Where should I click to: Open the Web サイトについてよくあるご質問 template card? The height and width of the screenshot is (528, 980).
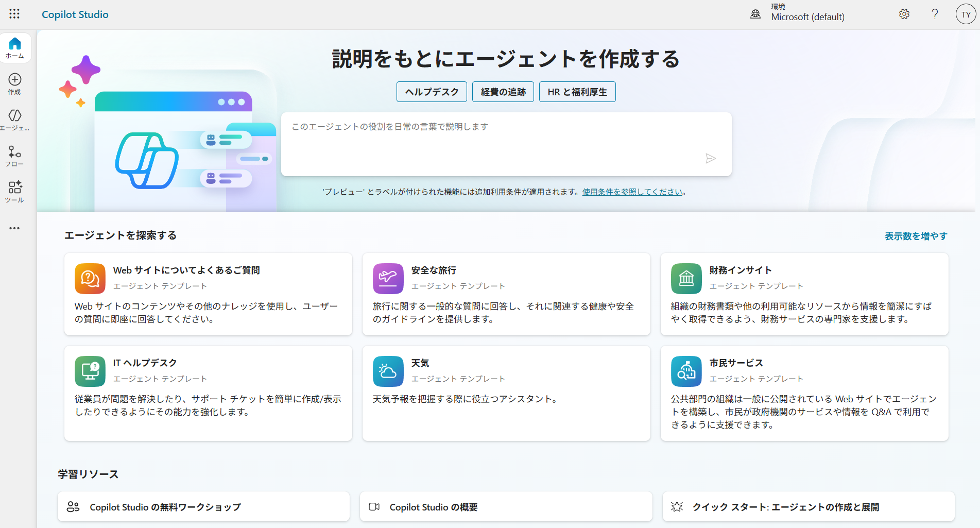coord(208,294)
